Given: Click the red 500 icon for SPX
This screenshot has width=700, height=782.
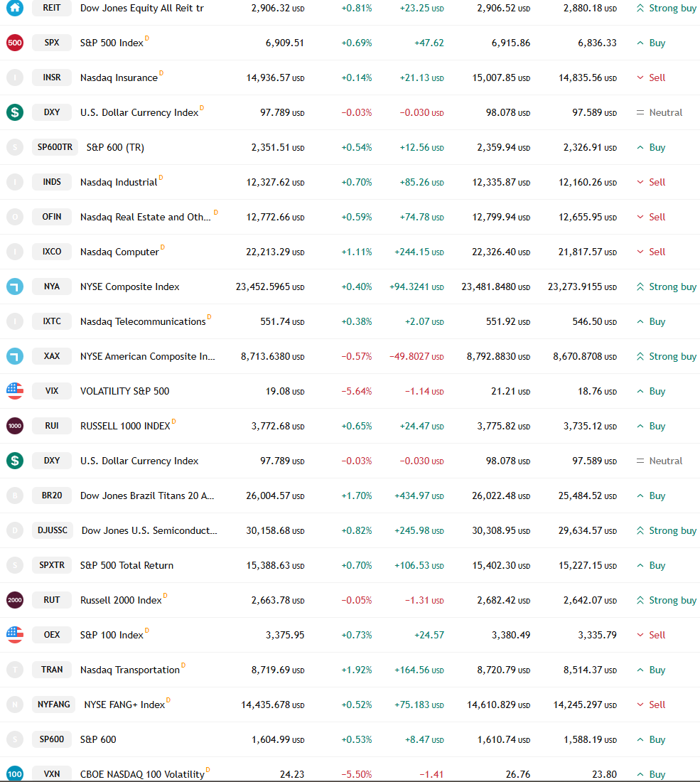Looking at the screenshot, I should click(x=15, y=43).
